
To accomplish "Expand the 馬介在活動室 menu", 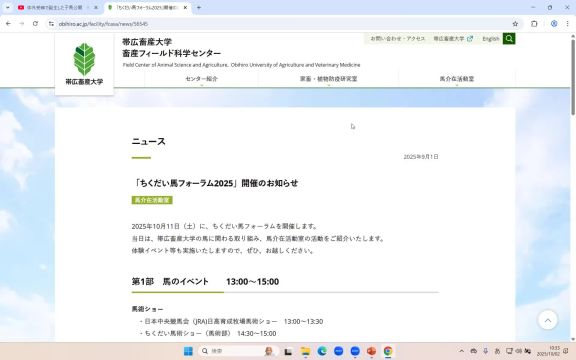I will tap(457, 79).
